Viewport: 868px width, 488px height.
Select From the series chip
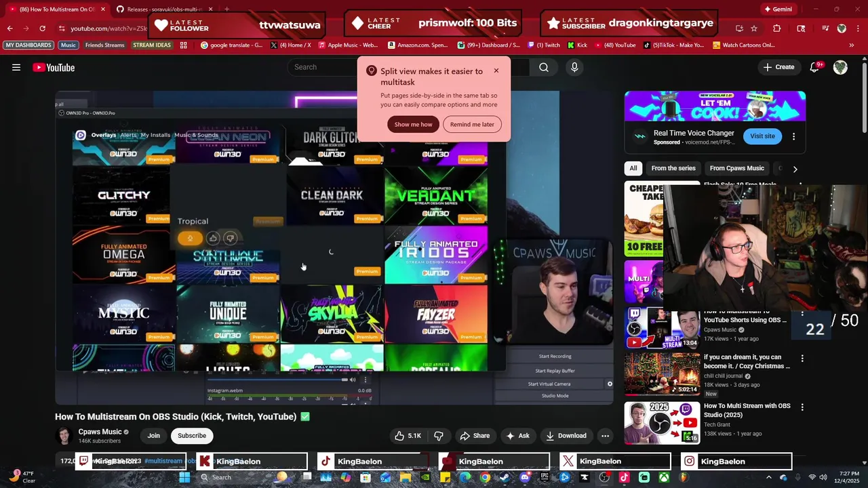point(673,168)
